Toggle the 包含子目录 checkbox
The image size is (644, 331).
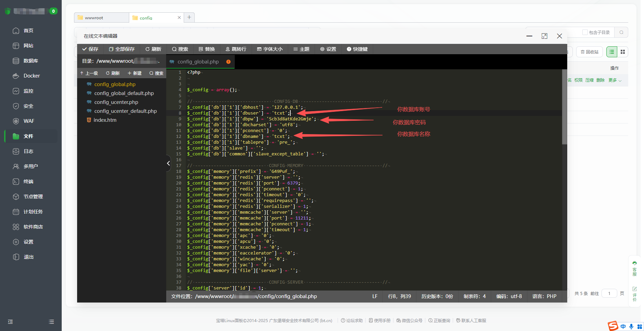pos(585,32)
